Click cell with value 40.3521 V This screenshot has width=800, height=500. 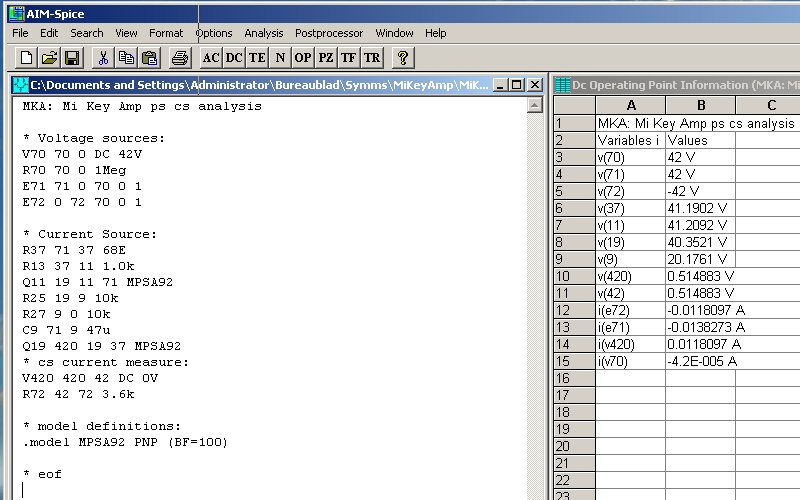click(701, 242)
